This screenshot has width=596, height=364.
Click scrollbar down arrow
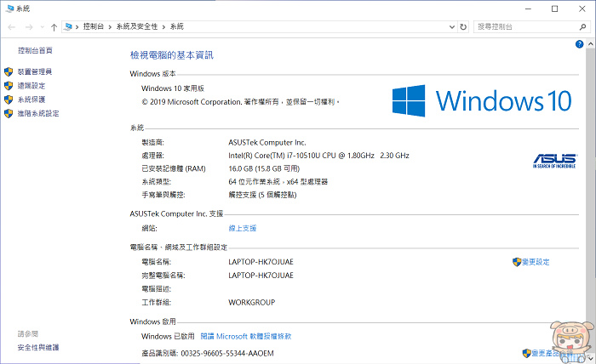pyautogui.click(x=591, y=358)
